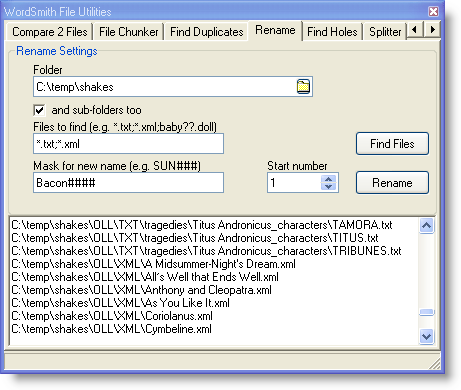Select the Find Duplicates tab
This screenshot has width=461, height=390.
coord(207,32)
